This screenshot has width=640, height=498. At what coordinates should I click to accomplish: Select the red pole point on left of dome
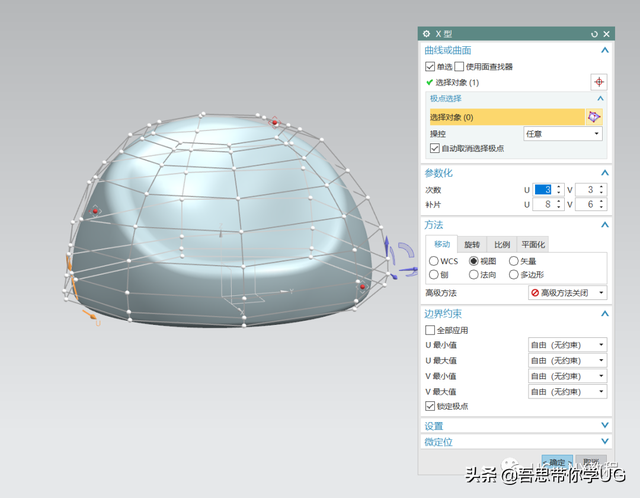tap(95, 211)
